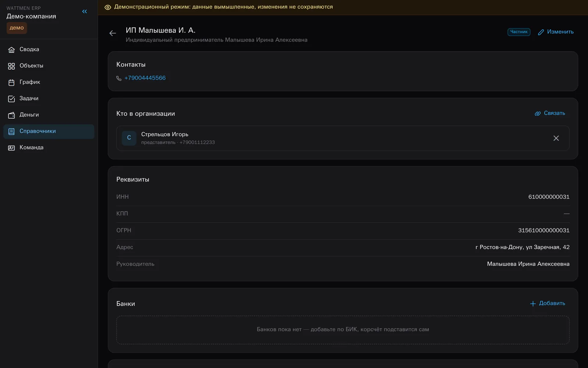Click the Справочники list icon
The width and height of the screenshot is (588, 368).
pyautogui.click(x=11, y=131)
